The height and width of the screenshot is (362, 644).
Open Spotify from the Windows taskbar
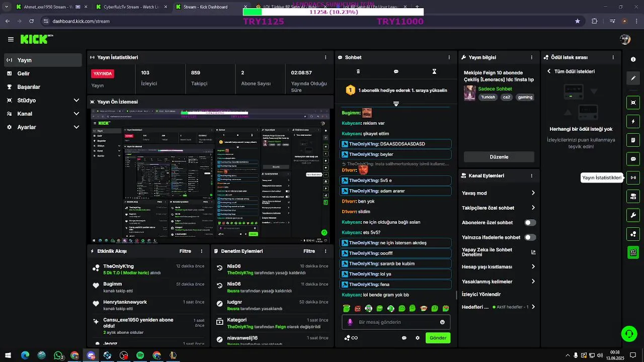(140, 355)
